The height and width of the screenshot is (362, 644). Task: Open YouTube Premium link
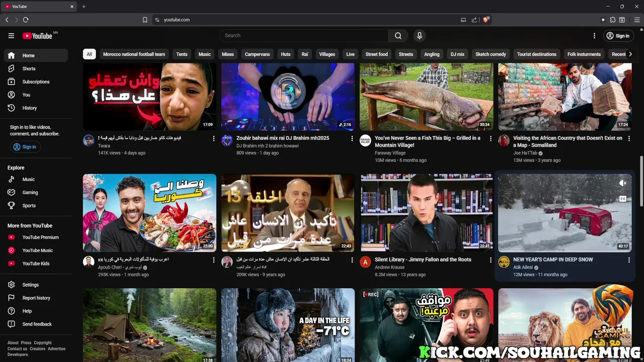coord(36,237)
